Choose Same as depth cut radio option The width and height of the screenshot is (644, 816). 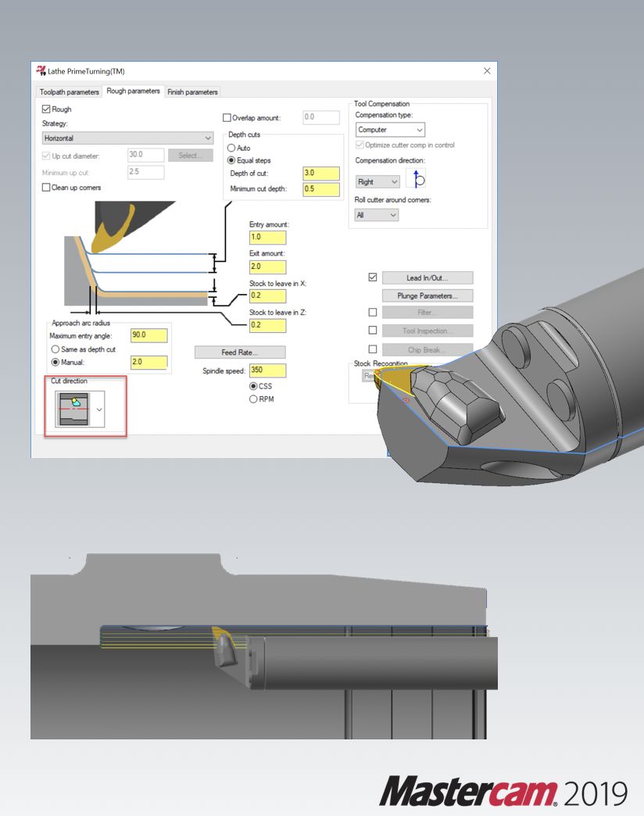(55, 349)
